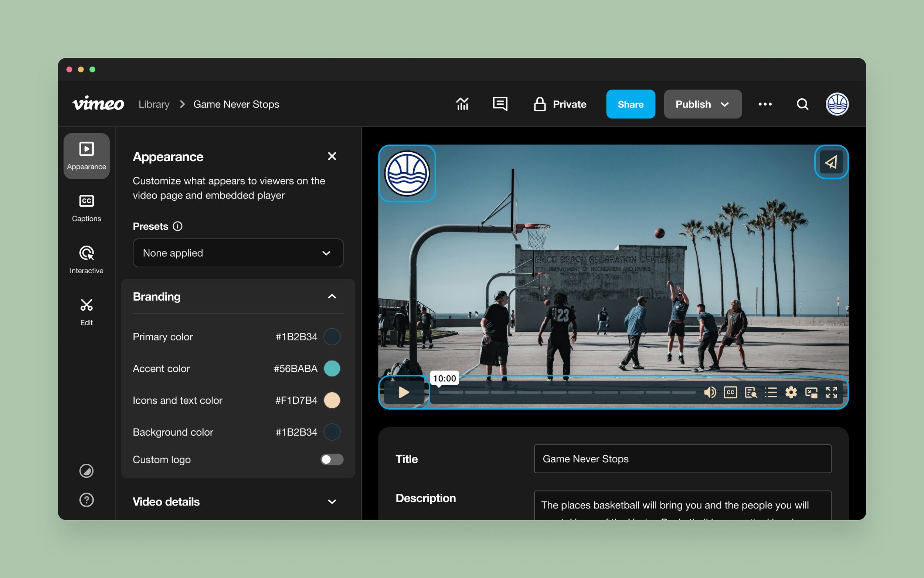Open the video analytics chart icon
Viewport: 924px width, 578px height.
[462, 104]
